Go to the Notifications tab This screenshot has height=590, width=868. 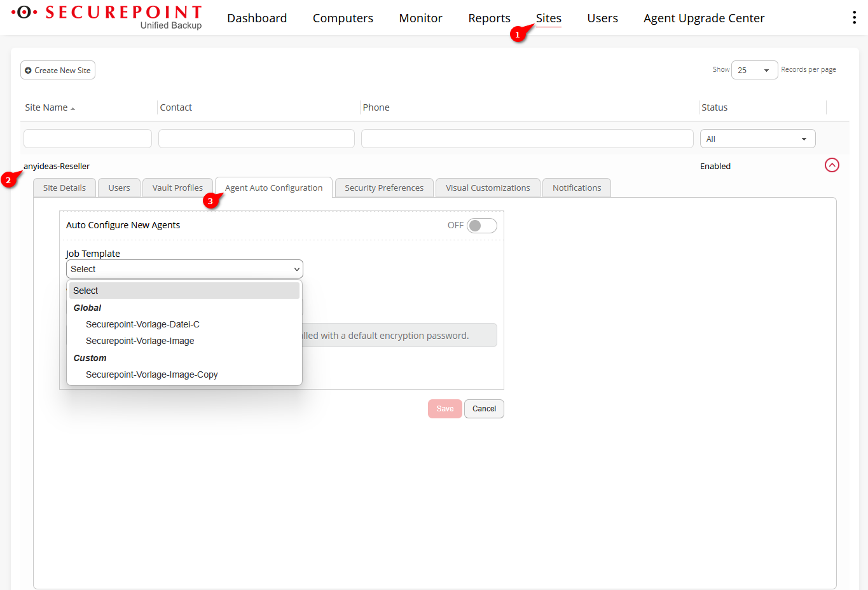576,188
